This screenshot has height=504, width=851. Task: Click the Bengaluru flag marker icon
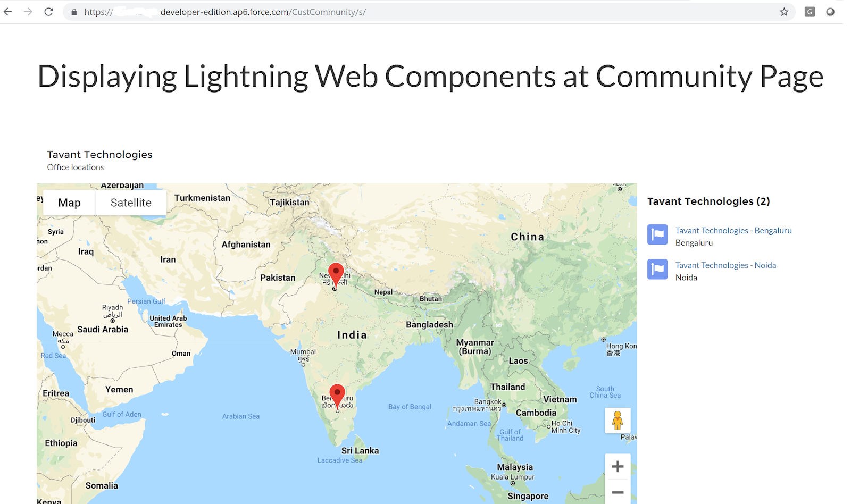click(x=657, y=234)
